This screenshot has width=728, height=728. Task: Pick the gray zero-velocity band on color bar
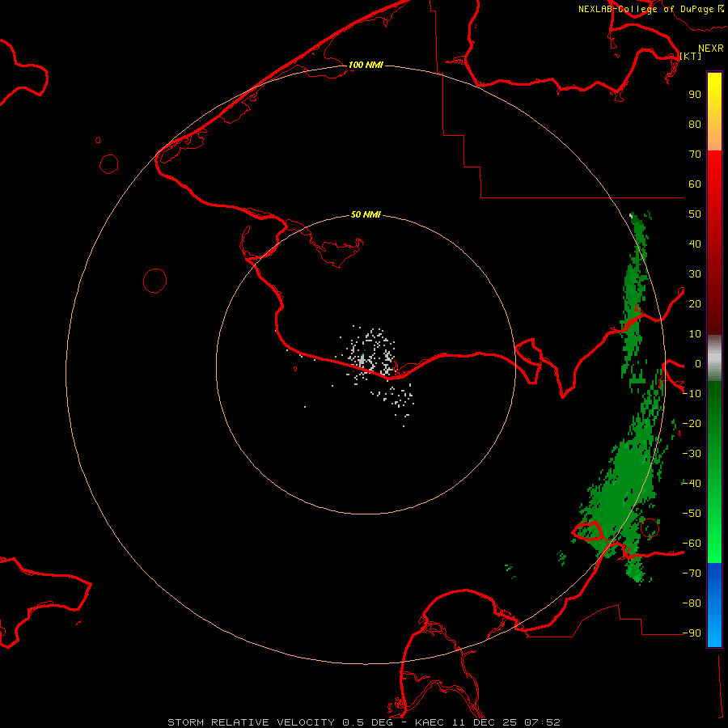[714, 358]
